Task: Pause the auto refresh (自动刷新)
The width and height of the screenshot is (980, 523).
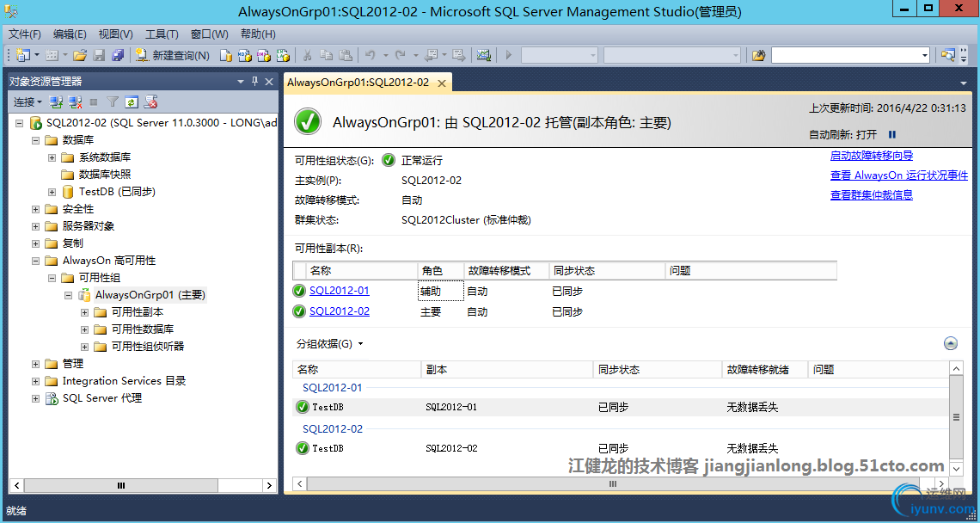Action: [x=891, y=134]
